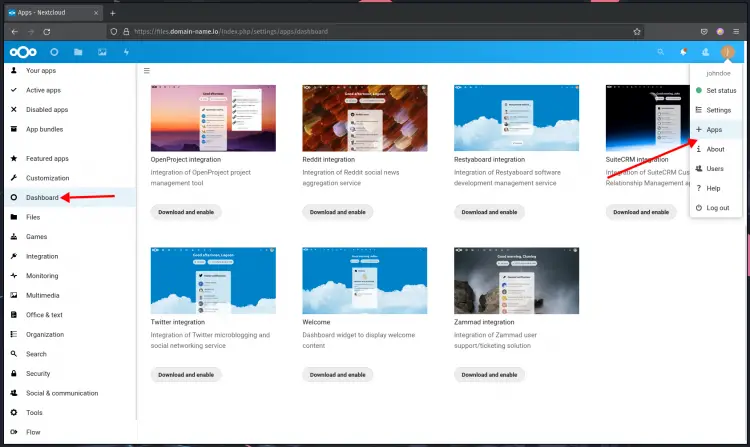
Task: Go back with the browser back arrow
Action: (x=15, y=32)
